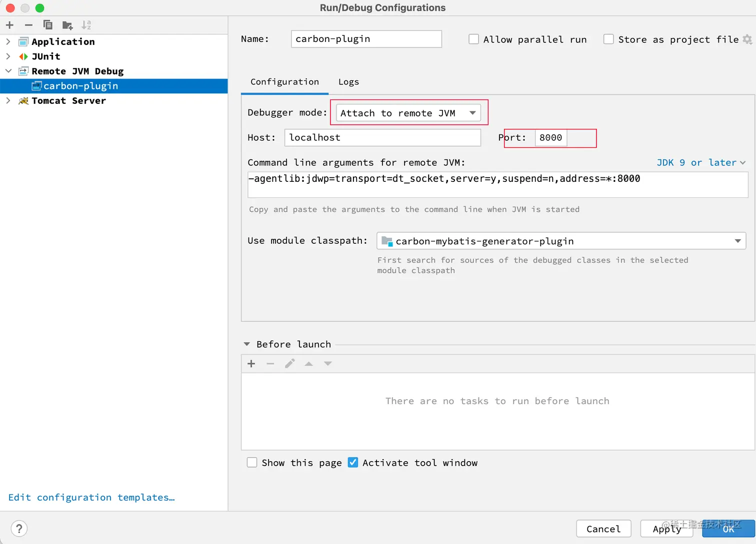Click the Host field containing localhost

tap(382, 137)
